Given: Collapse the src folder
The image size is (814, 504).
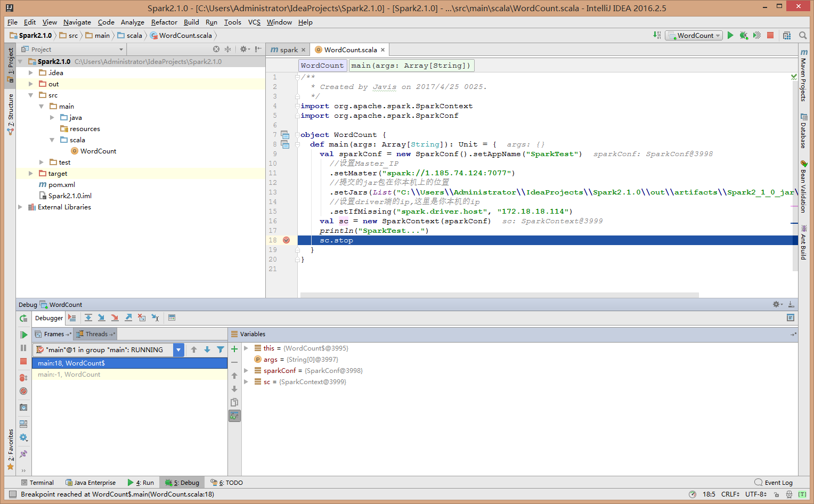Looking at the screenshot, I should [30, 95].
